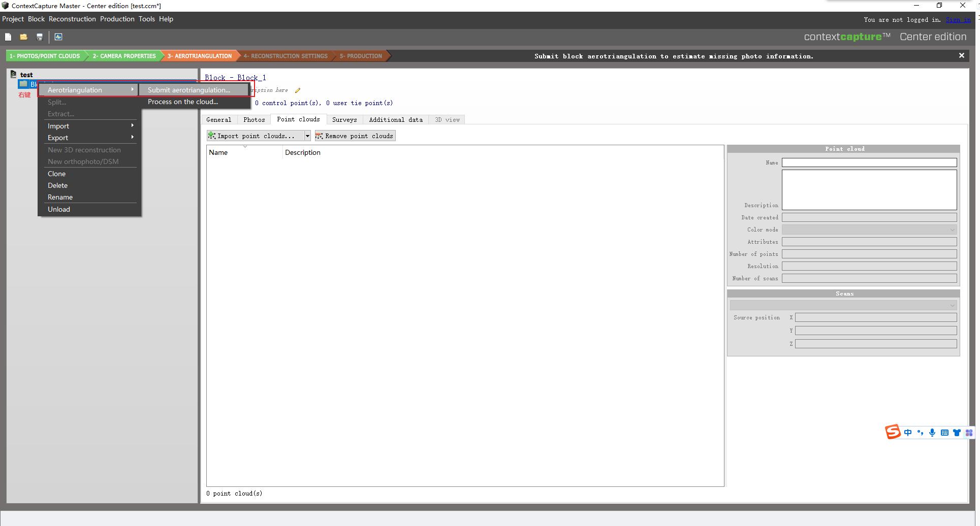Toggle Chinese input mode icon
Screen dimensions: 980x526
tap(908, 433)
